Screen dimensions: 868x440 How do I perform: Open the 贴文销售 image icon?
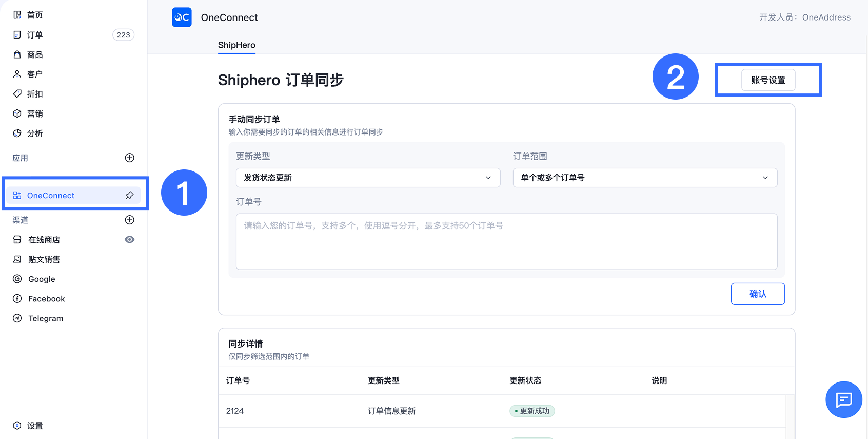(x=17, y=259)
